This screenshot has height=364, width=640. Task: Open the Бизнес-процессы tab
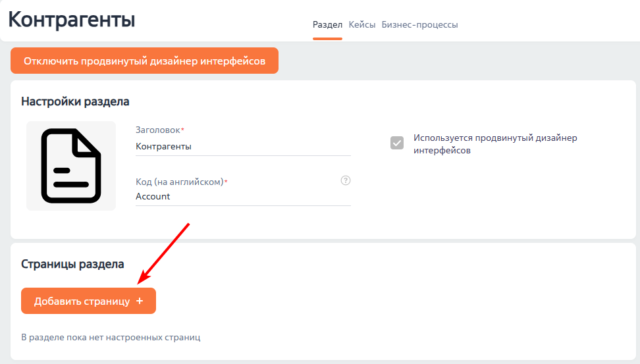click(x=419, y=25)
